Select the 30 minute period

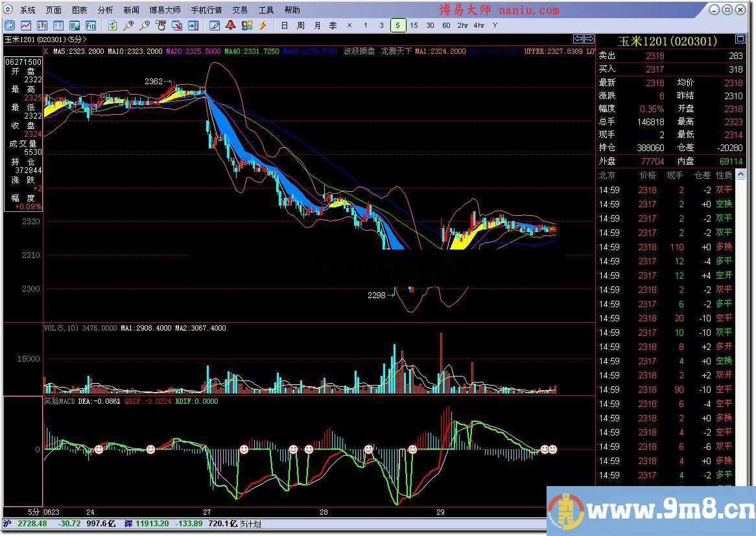coord(430,25)
